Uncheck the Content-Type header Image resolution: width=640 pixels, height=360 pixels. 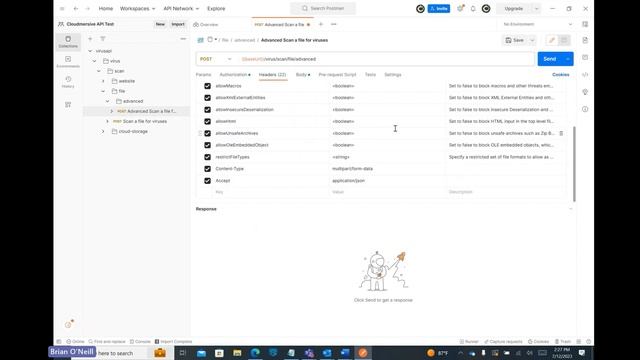207,169
